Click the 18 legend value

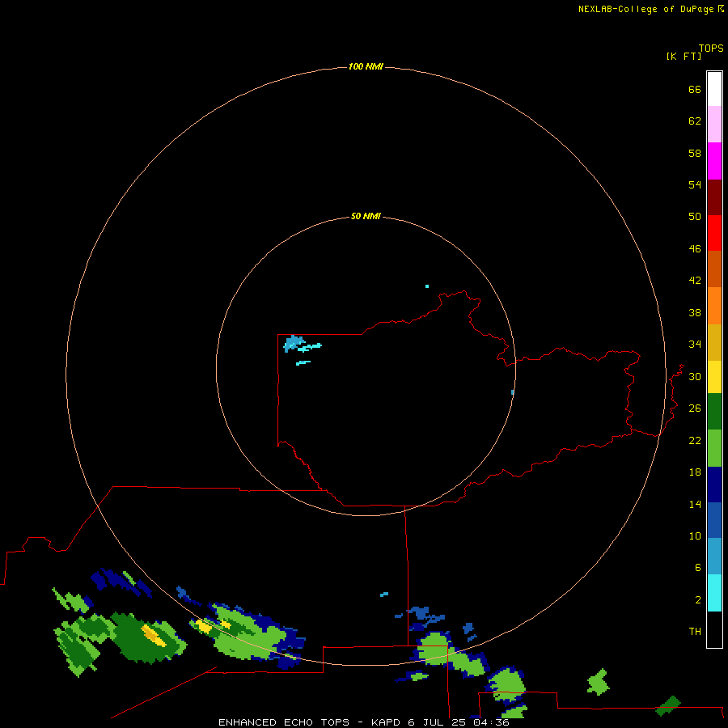[x=695, y=472]
